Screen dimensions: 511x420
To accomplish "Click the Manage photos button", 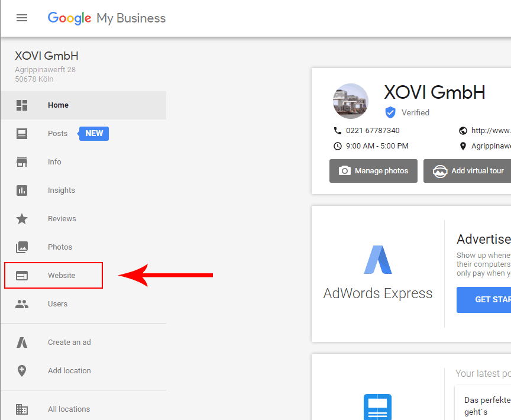I will tap(373, 171).
